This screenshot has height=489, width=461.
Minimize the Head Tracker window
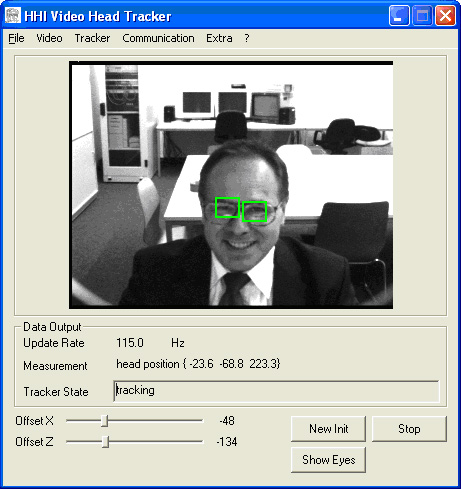[399, 16]
